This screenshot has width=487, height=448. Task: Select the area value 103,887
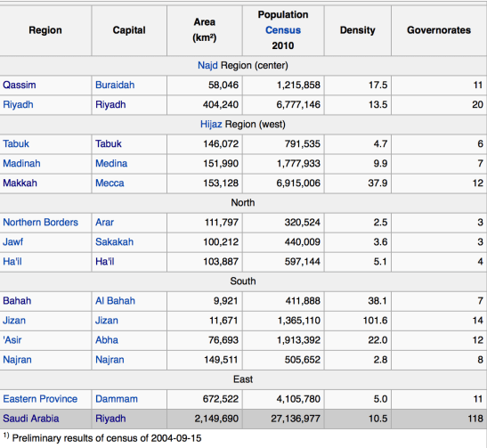pyautogui.click(x=221, y=262)
